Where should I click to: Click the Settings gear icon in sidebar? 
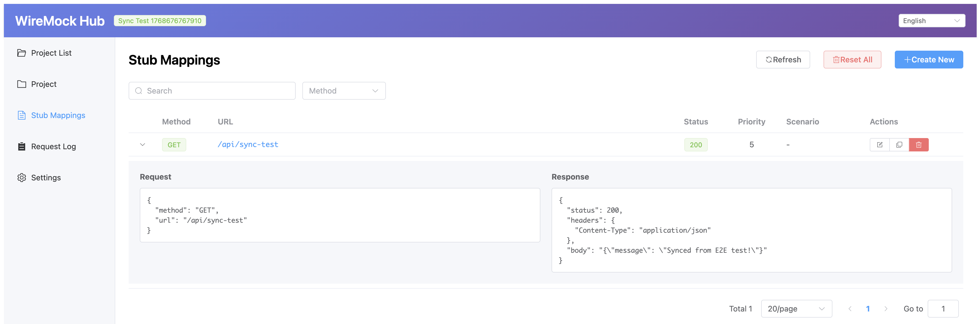(x=22, y=178)
